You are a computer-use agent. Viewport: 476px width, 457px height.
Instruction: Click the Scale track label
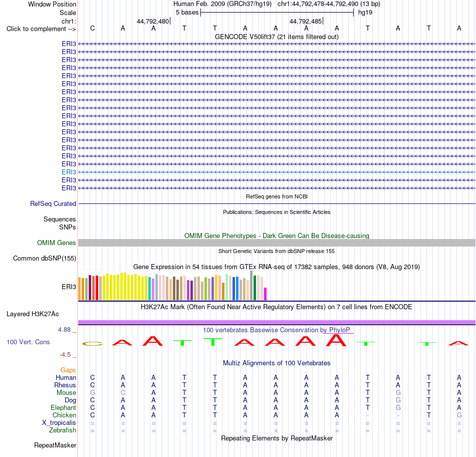pyautogui.click(x=68, y=13)
